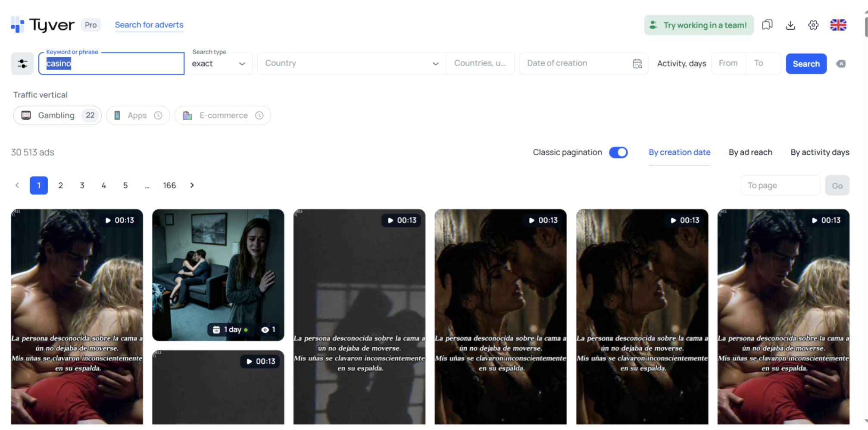Jump to last page 166
This screenshot has height=430, width=868.
(x=169, y=185)
